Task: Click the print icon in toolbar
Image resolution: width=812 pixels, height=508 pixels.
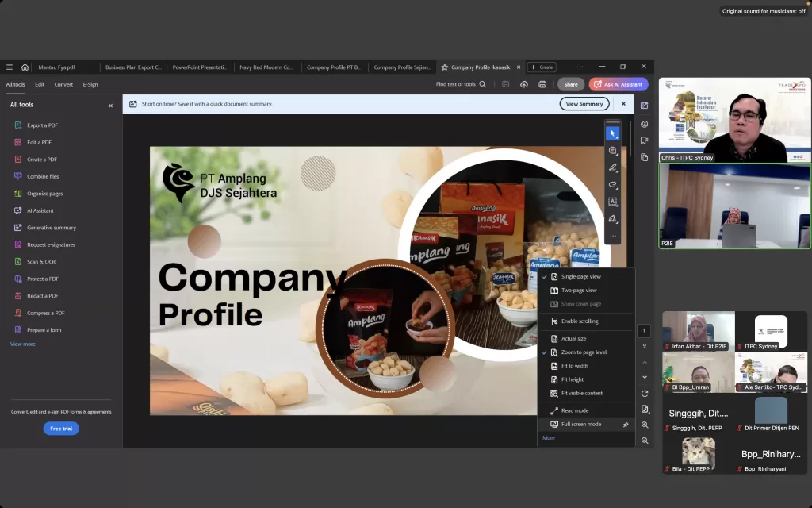Action: [x=542, y=84]
